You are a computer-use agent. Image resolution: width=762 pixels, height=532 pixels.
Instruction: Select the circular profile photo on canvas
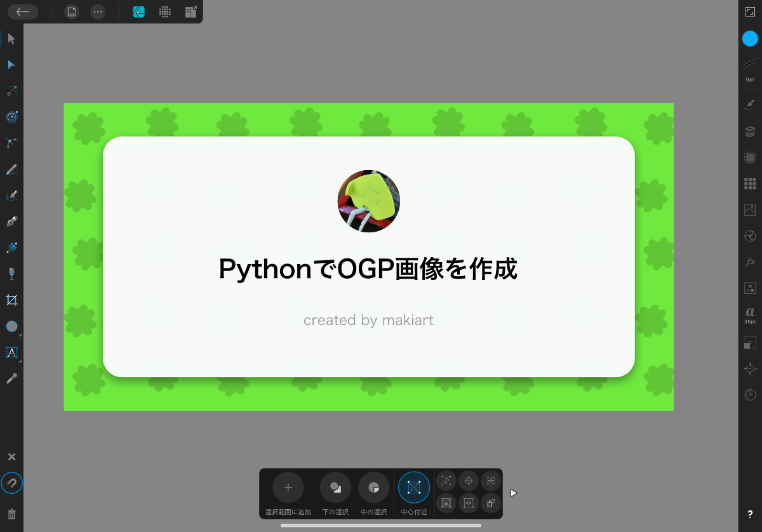(x=368, y=201)
